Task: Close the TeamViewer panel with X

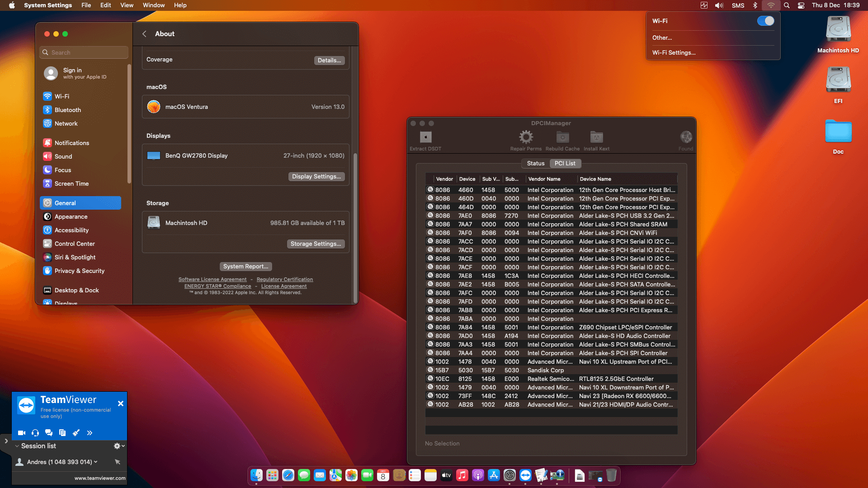Action: pyautogui.click(x=121, y=404)
